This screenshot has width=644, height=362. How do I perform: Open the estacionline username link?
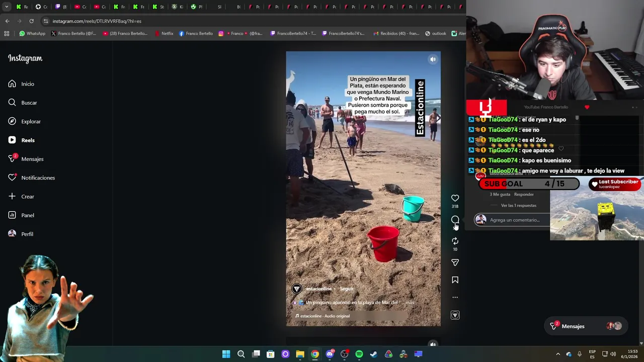[318, 289]
